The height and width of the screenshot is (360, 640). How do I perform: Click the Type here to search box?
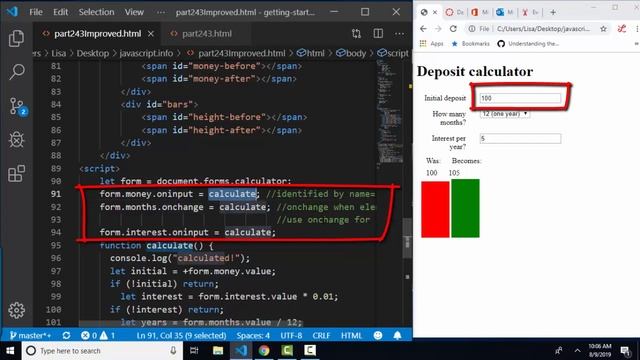(x=101, y=351)
